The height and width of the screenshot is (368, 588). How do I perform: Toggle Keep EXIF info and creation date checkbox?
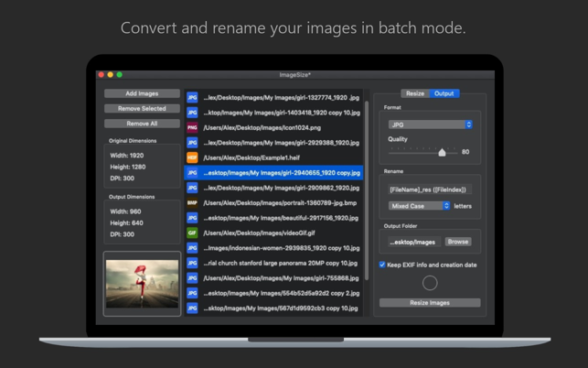tap(382, 265)
